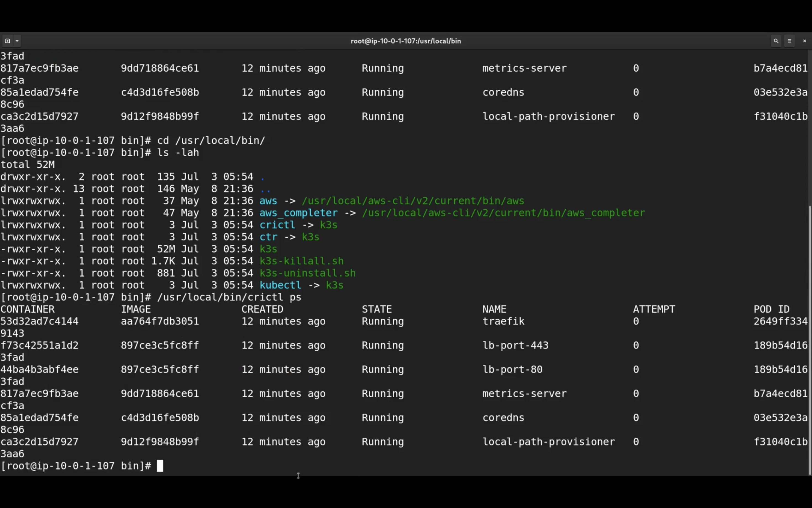Click the crictl symlink name in listing

tap(277, 225)
